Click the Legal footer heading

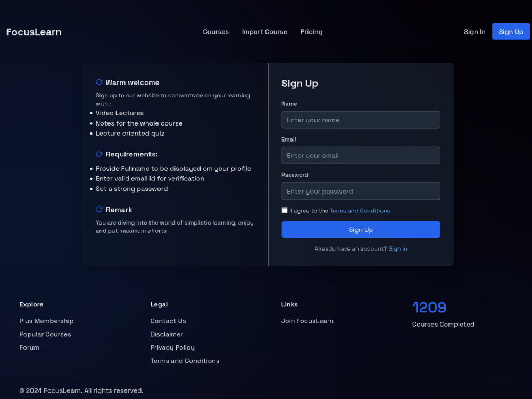(x=159, y=305)
